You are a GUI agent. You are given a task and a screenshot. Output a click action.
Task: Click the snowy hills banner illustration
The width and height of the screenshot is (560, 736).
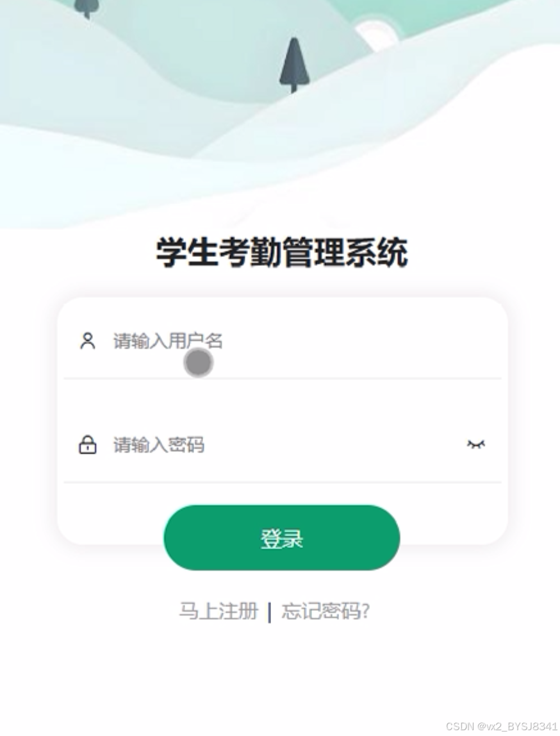pos(280,114)
